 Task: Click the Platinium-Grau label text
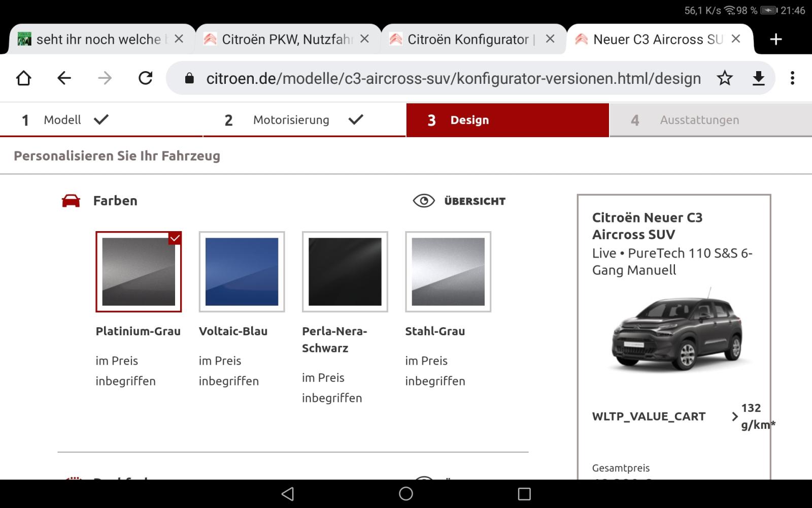(x=138, y=331)
